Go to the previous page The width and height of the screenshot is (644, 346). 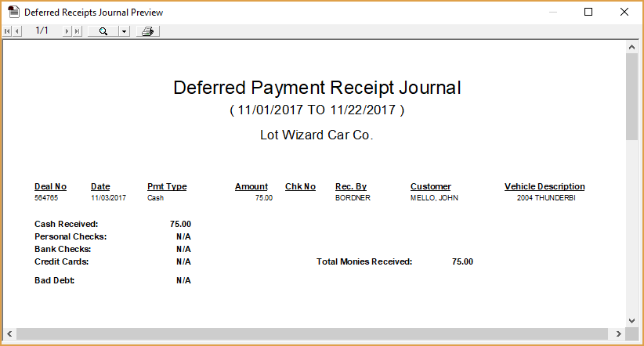click(16, 31)
